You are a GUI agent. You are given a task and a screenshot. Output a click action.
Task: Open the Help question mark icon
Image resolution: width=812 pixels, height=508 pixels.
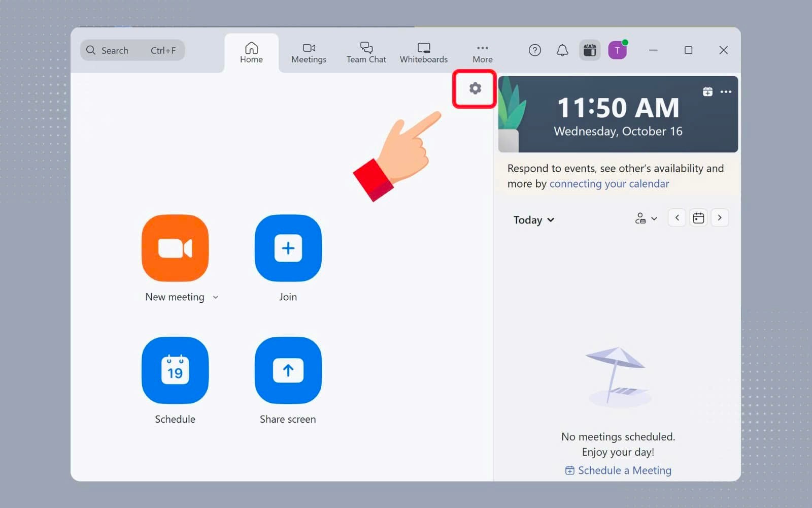pos(535,50)
